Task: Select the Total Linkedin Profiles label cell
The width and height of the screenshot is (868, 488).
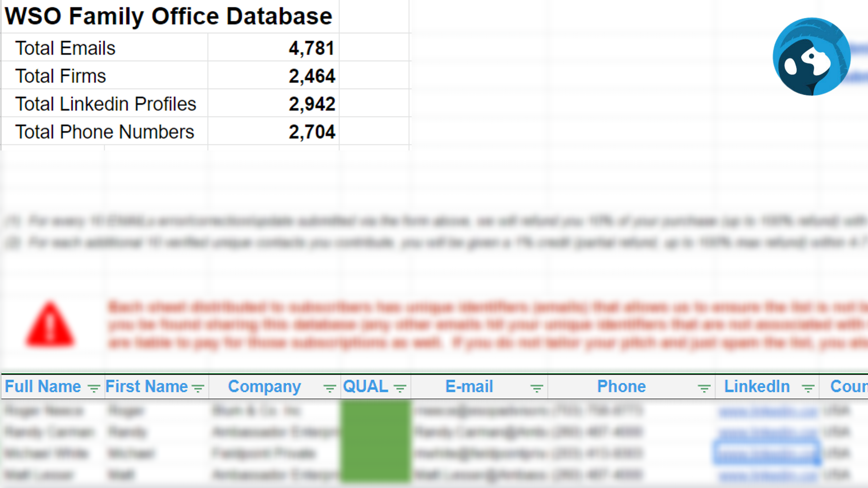Action: tap(105, 104)
